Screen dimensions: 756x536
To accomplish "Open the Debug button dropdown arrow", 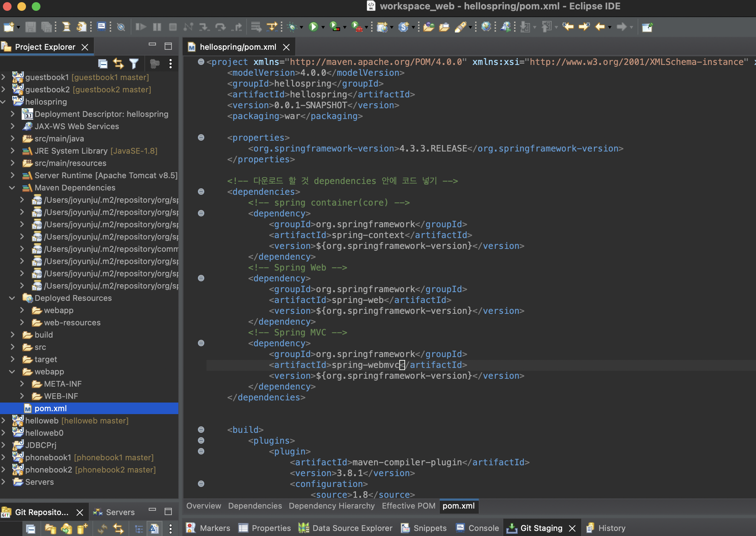I will click(301, 27).
